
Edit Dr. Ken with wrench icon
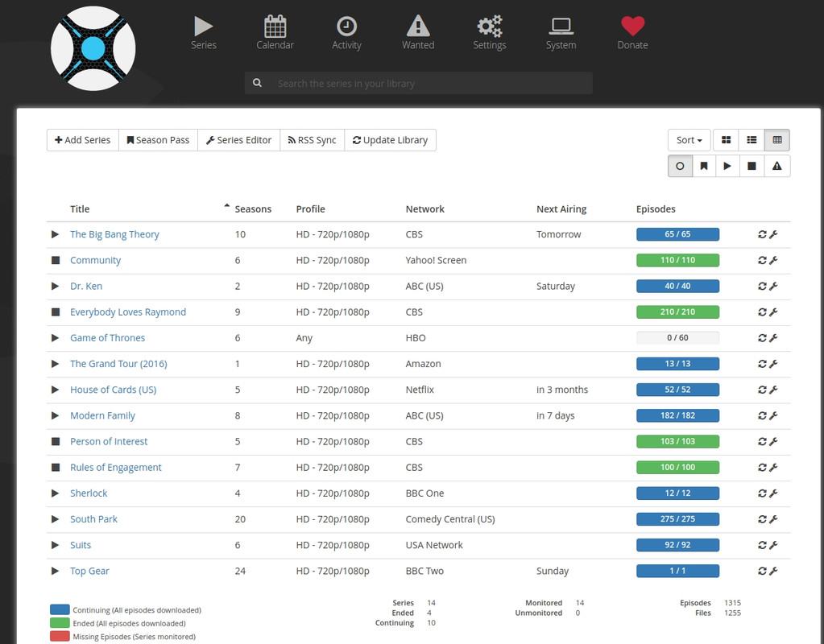click(x=773, y=287)
